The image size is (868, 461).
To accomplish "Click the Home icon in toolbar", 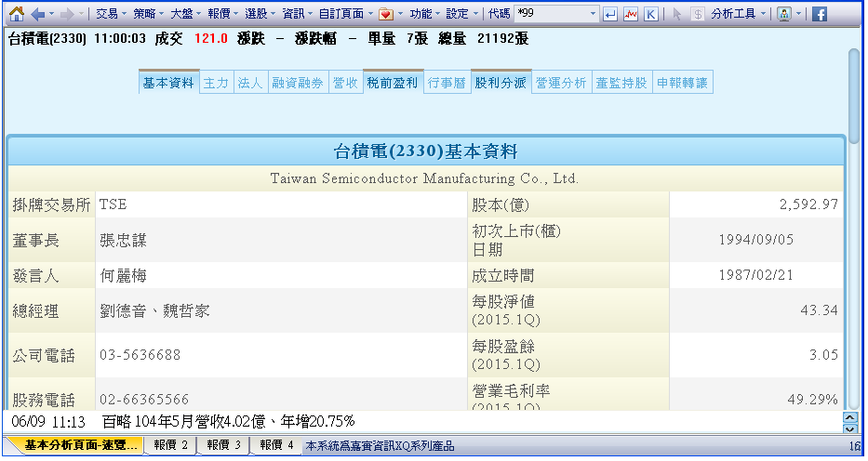I will tap(16, 14).
